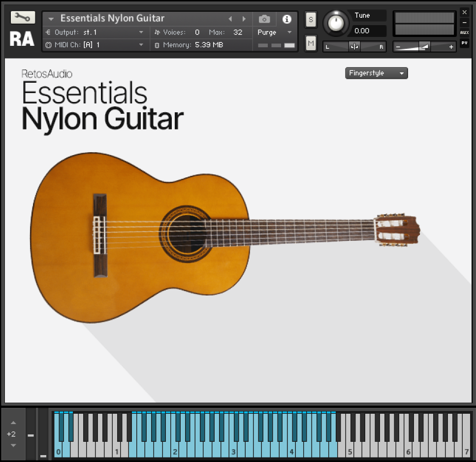Click the camera snapshot icon
The width and height of the screenshot is (476, 462).
tap(264, 19)
